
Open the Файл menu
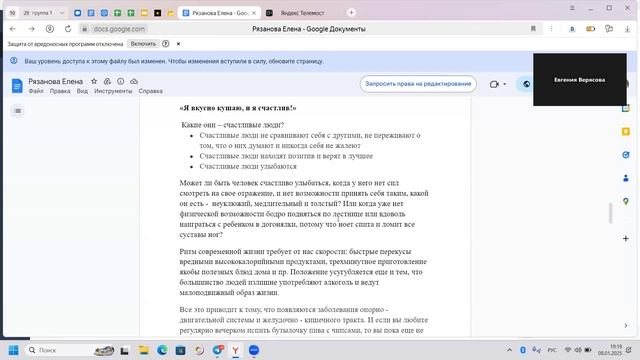[36, 91]
